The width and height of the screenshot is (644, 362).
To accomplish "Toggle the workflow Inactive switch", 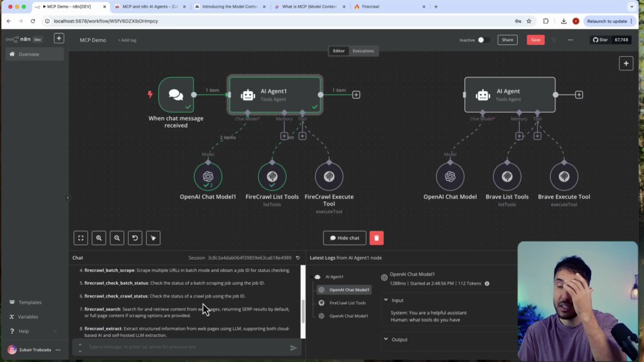I will click(484, 40).
